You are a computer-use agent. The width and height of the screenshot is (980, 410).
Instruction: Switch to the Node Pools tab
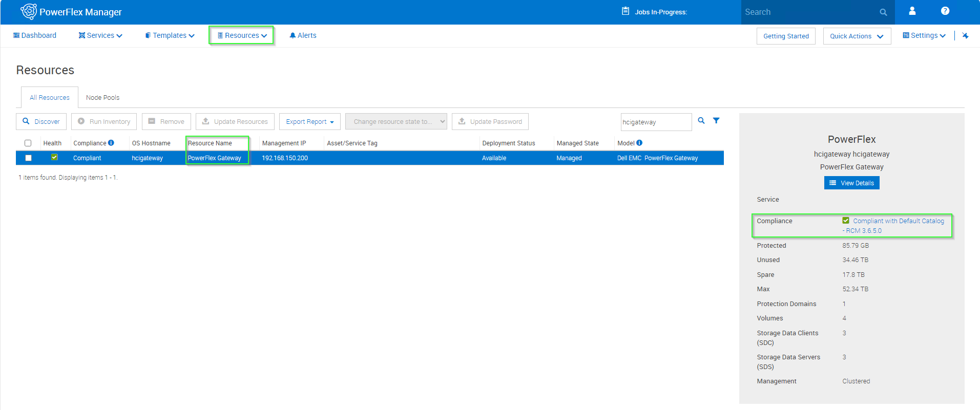(102, 98)
